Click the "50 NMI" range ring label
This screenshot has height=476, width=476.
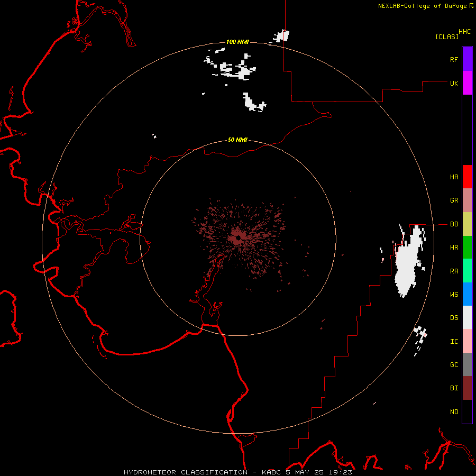point(237,140)
